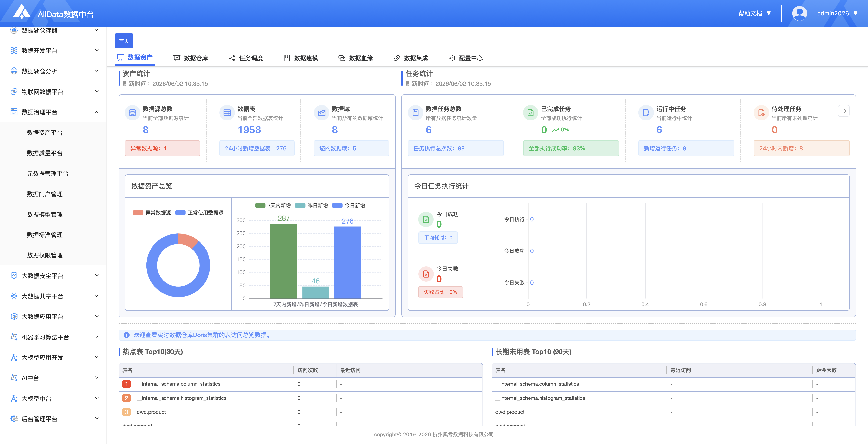Expand 大数据安全平台 chevron

[97, 275]
